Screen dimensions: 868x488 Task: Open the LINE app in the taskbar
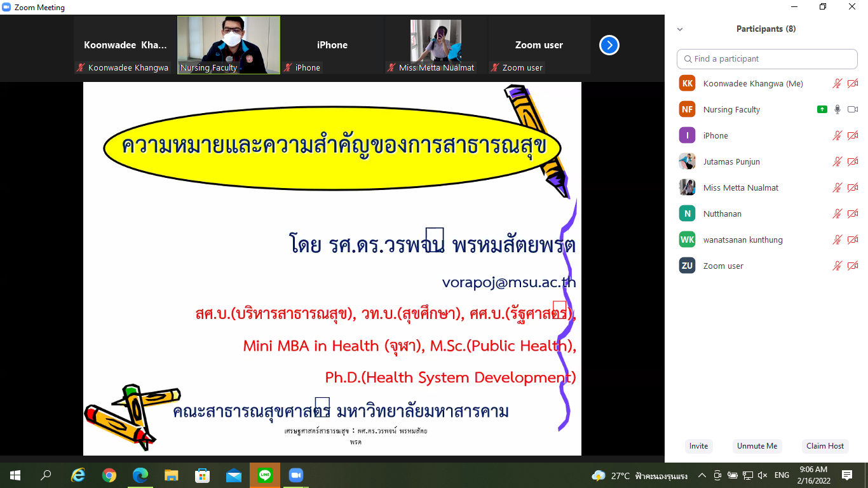[265, 475]
